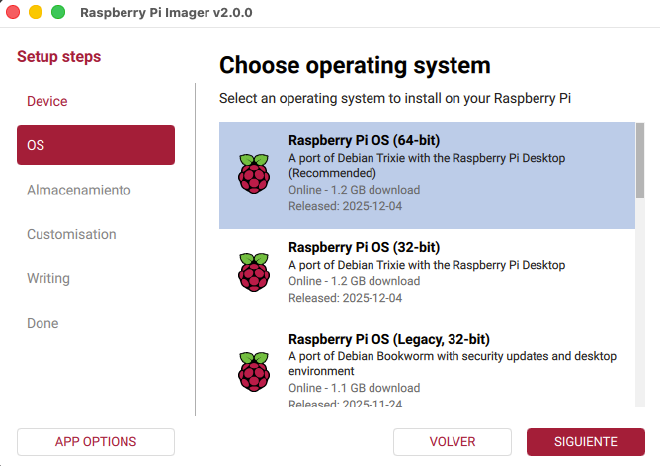Minimize the Imager window with yellow button
This screenshot has width=660, height=466.
pos(36,13)
